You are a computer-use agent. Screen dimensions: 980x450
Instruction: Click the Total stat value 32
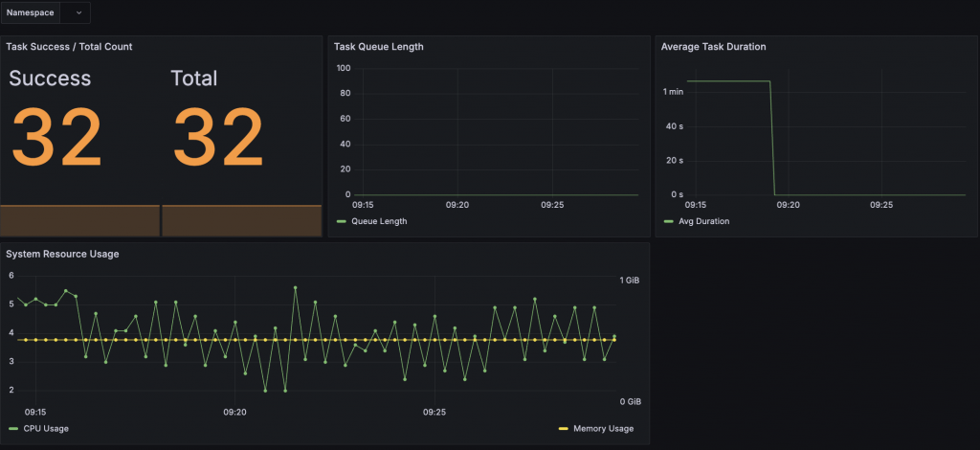pyautogui.click(x=218, y=138)
